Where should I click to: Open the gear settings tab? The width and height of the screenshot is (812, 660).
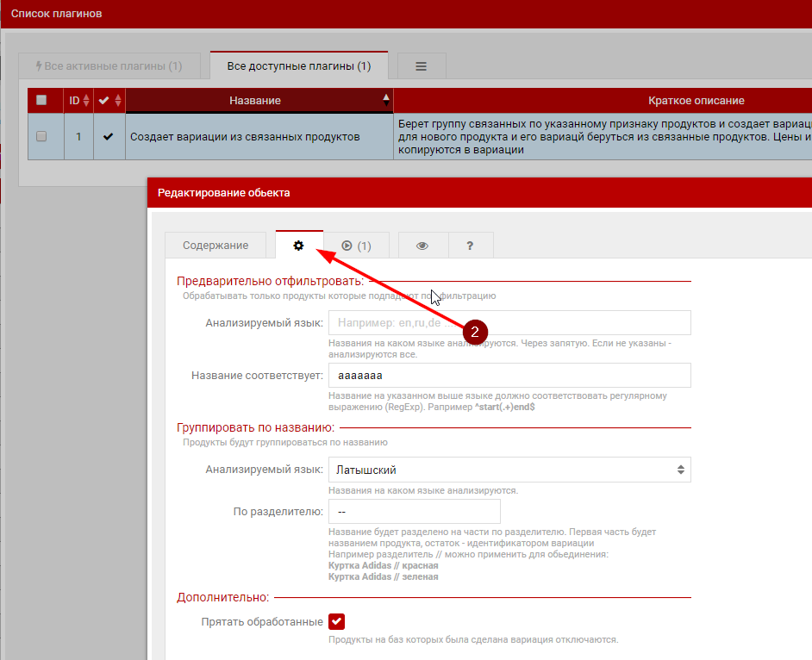(298, 246)
